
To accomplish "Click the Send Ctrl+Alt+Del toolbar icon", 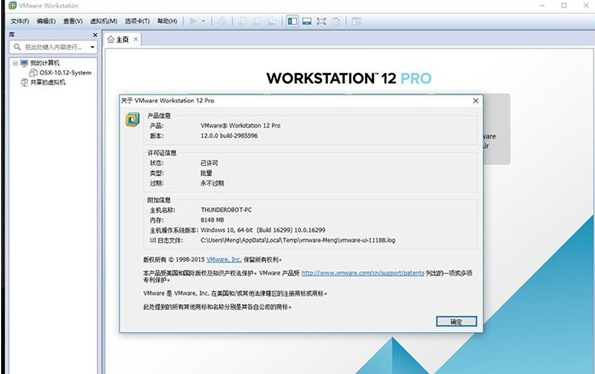I will coord(222,21).
